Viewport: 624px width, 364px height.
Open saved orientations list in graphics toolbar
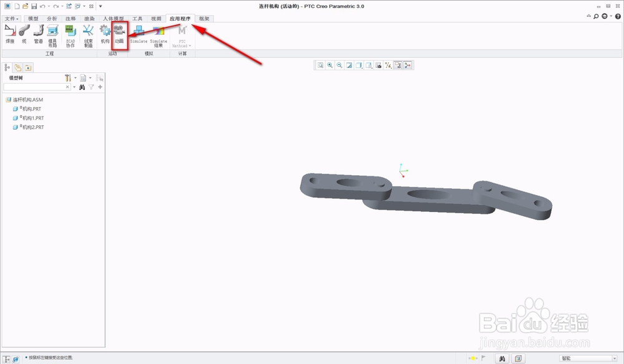369,65
